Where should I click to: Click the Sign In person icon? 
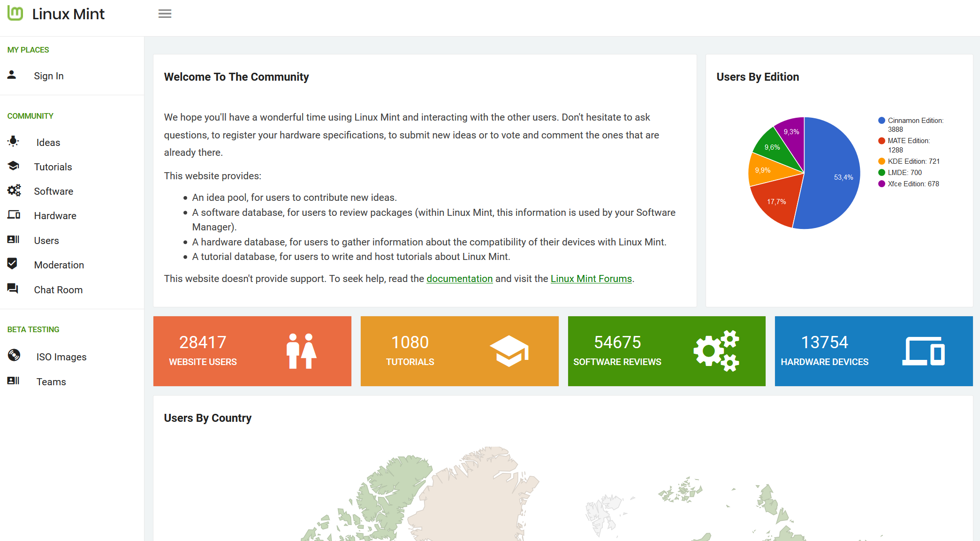click(12, 75)
